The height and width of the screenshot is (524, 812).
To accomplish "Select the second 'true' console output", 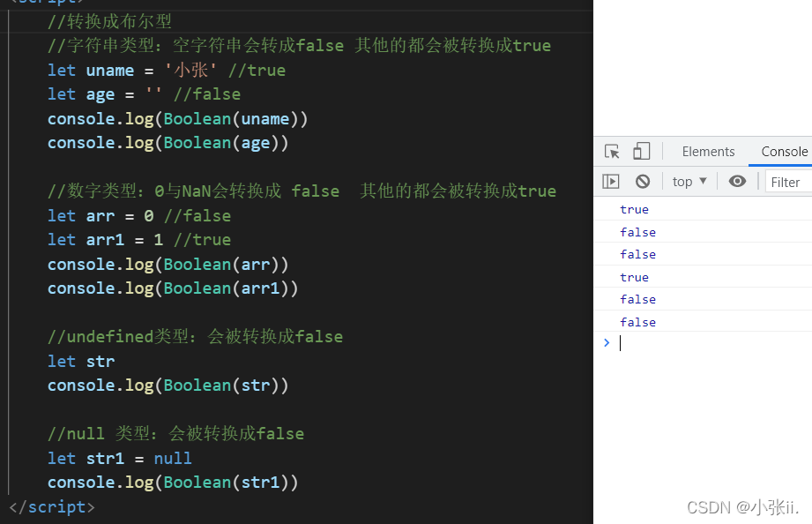I will point(635,277).
